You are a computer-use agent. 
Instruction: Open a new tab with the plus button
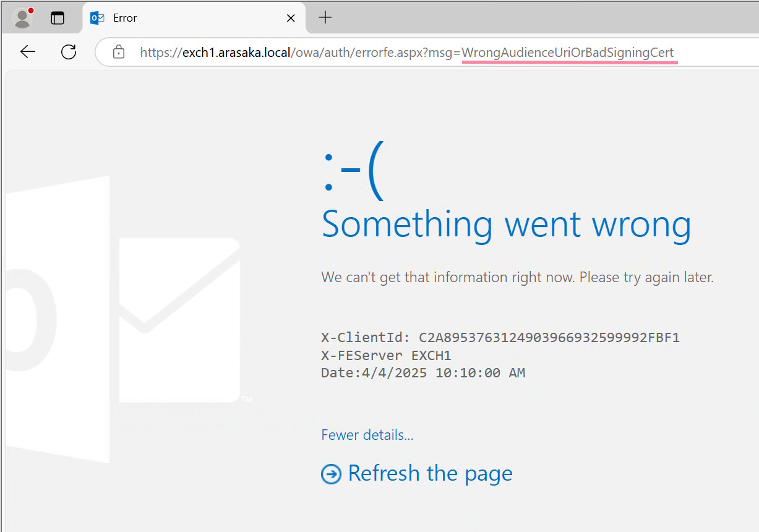point(325,18)
